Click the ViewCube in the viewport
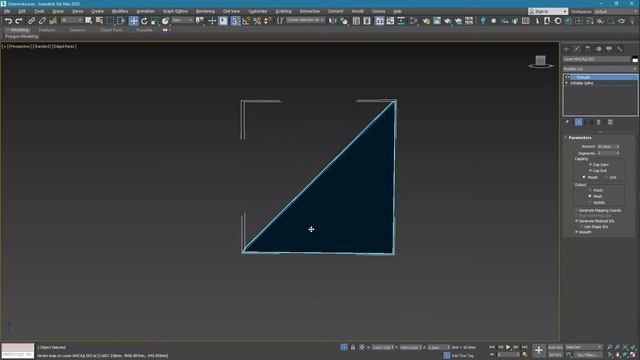Screen dimensions: 640x360 coord(541,62)
